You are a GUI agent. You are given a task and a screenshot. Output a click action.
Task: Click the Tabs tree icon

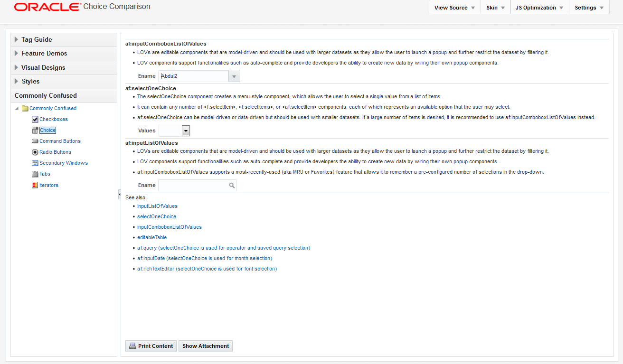coord(35,174)
